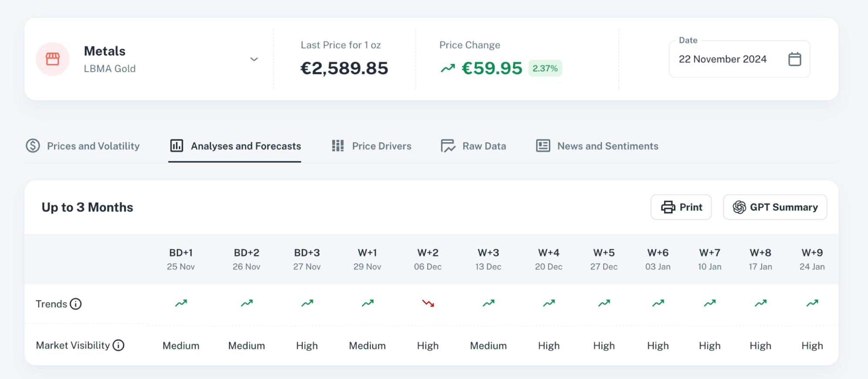Click the Metals store icon
868x379 pixels.
coord(53,59)
